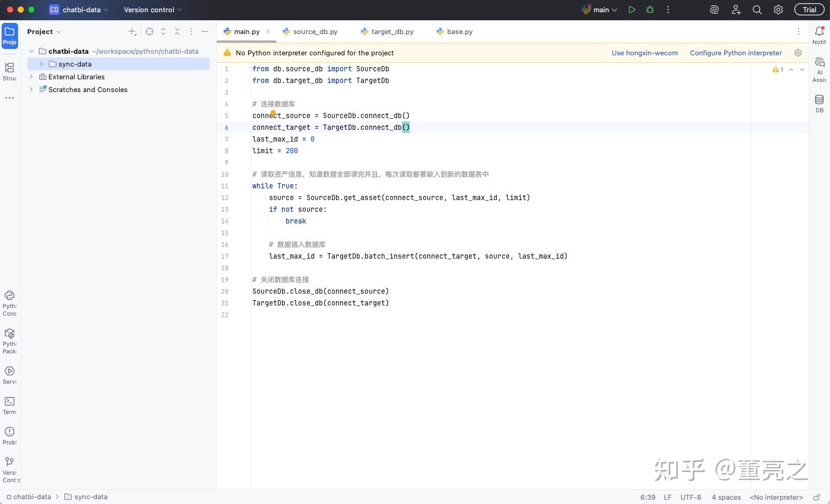
Task: Click the UTF-8 encoding status entry
Action: 691,497
